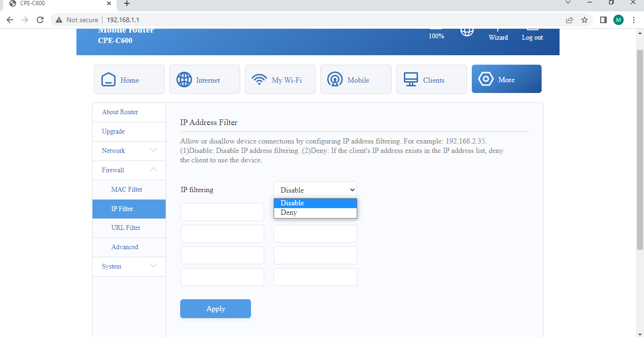Choose Deny in the IP filtering list
644x337 pixels.
[315, 212]
